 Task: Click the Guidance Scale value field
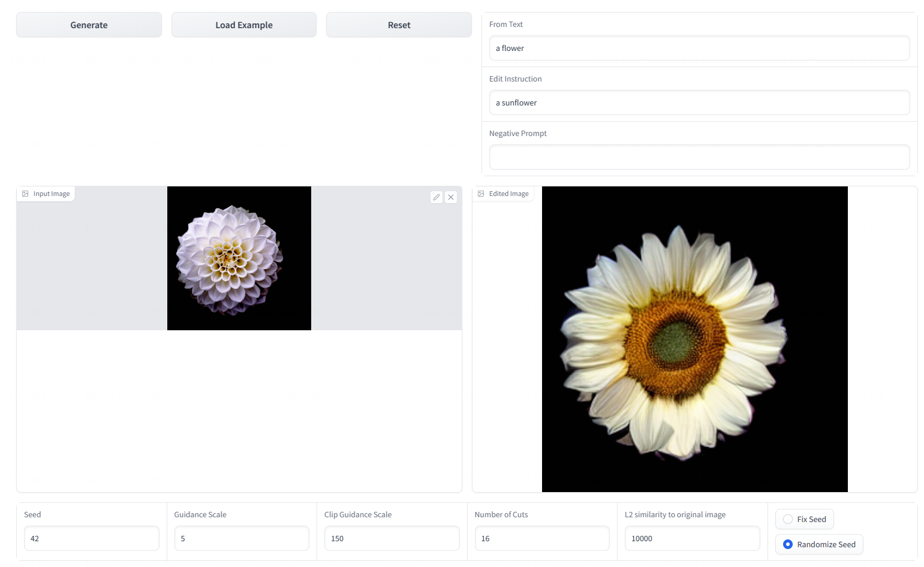coord(242,538)
